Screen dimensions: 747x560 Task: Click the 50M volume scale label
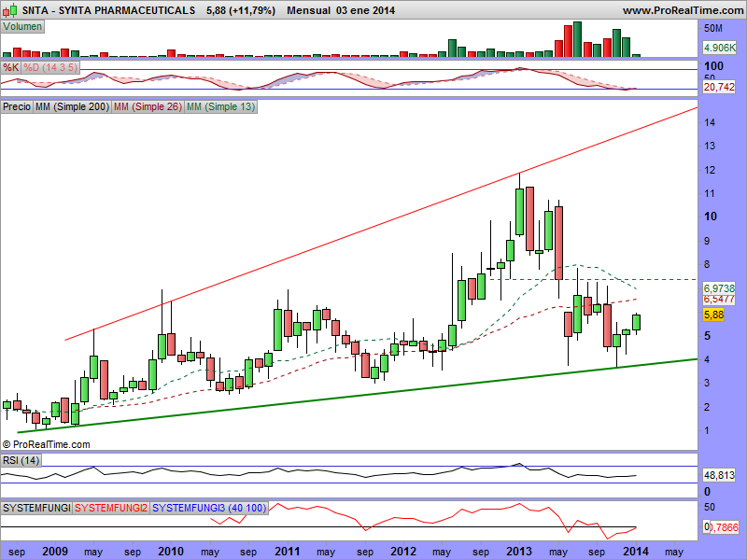(713, 29)
